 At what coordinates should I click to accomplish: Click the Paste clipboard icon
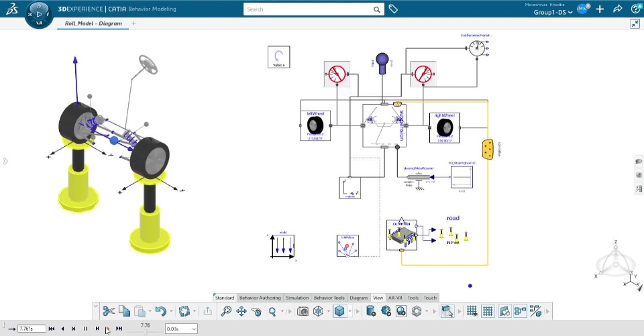(140, 311)
